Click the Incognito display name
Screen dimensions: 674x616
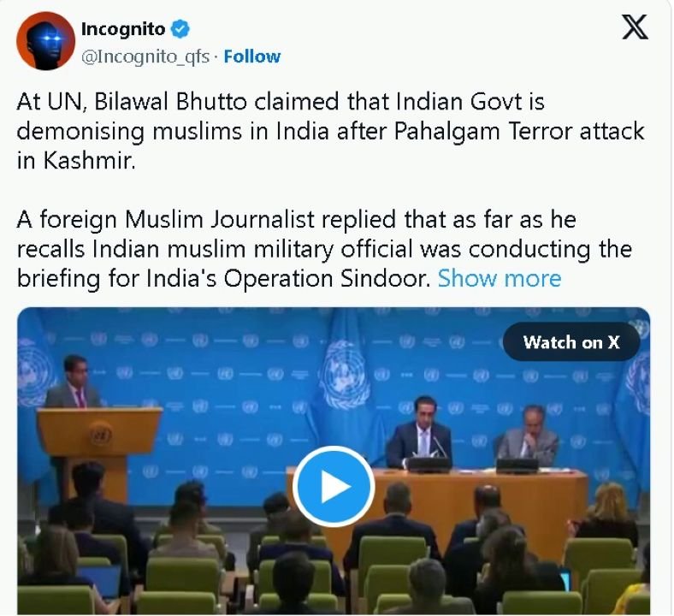point(123,29)
